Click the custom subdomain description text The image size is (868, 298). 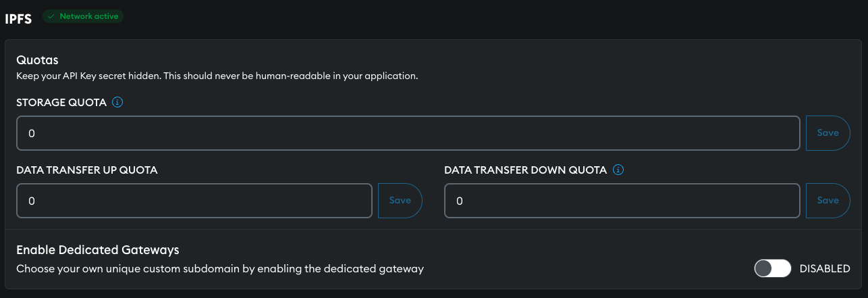(220, 269)
